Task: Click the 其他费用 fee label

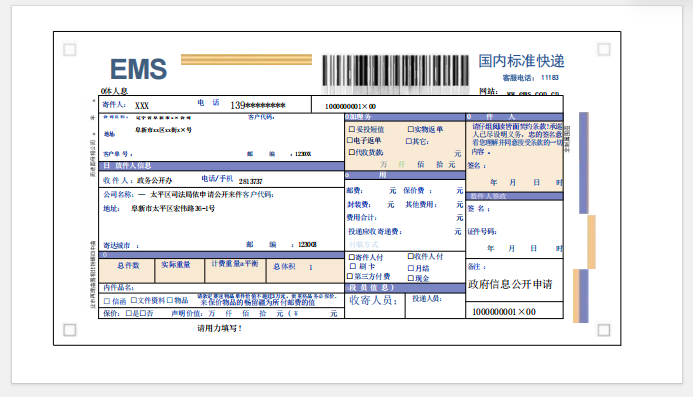Action: (x=421, y=205)
